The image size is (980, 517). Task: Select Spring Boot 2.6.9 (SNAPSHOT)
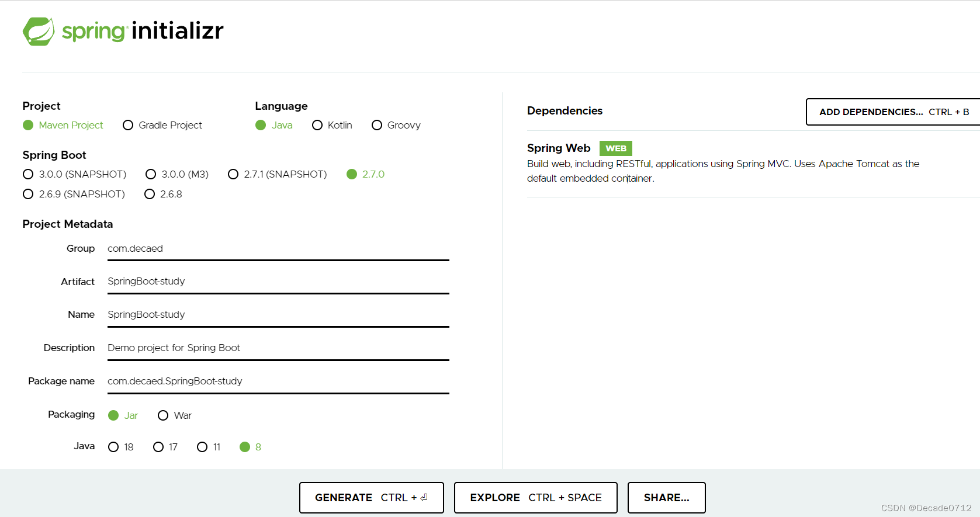click(74, 194)
